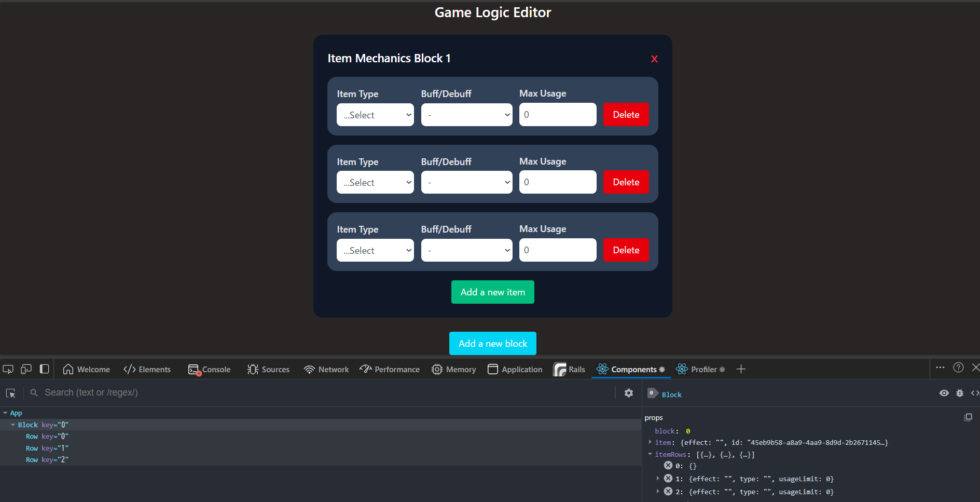Remove itemRows entry 2 with X icon

[x=668, y=492]
